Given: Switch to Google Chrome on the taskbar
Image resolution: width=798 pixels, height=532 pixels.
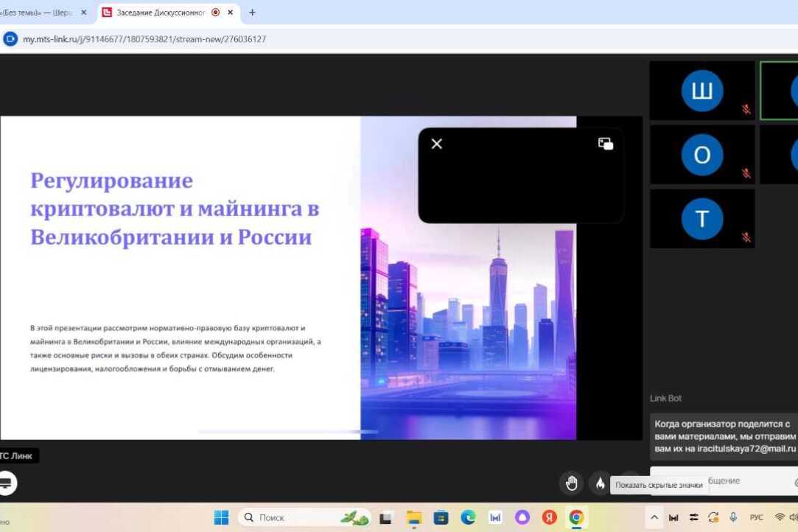Looking at the screenshot, I should (x=577, y=518).
